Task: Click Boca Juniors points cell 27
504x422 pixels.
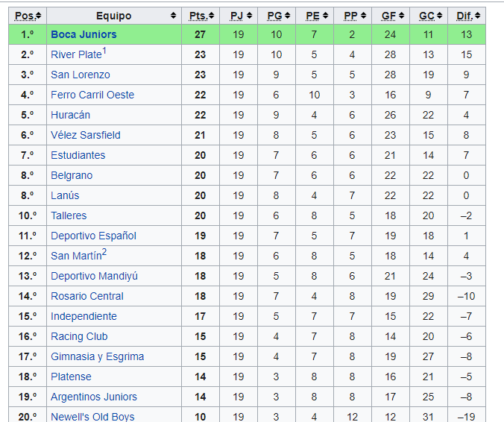Action: click(x=201, y=34)
